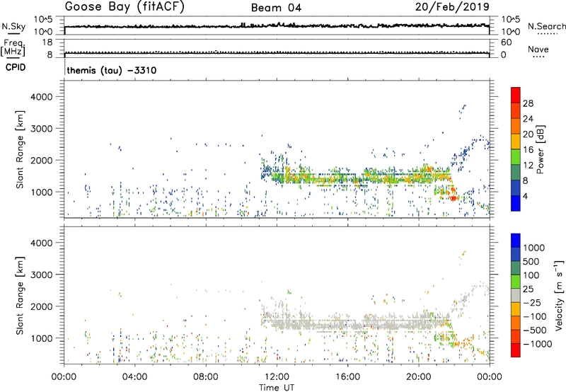Click the 'Velocity [m s-1]' color bar label
566x392 pixels.
559,295
